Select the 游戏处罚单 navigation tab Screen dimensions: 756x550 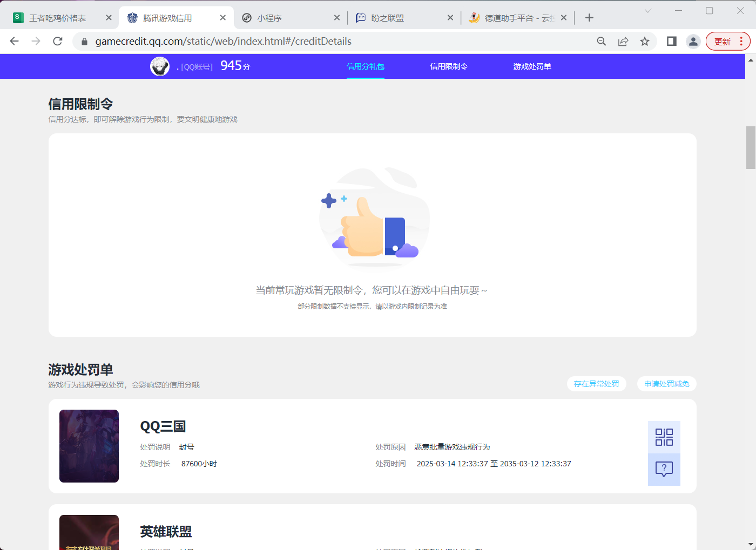coord(532,66)
